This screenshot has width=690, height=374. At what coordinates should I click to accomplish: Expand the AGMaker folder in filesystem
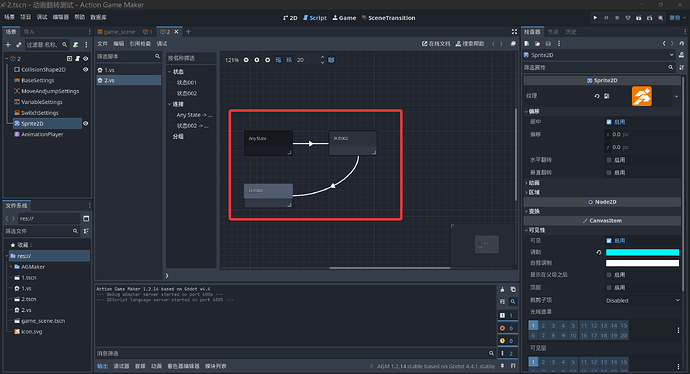11,267
